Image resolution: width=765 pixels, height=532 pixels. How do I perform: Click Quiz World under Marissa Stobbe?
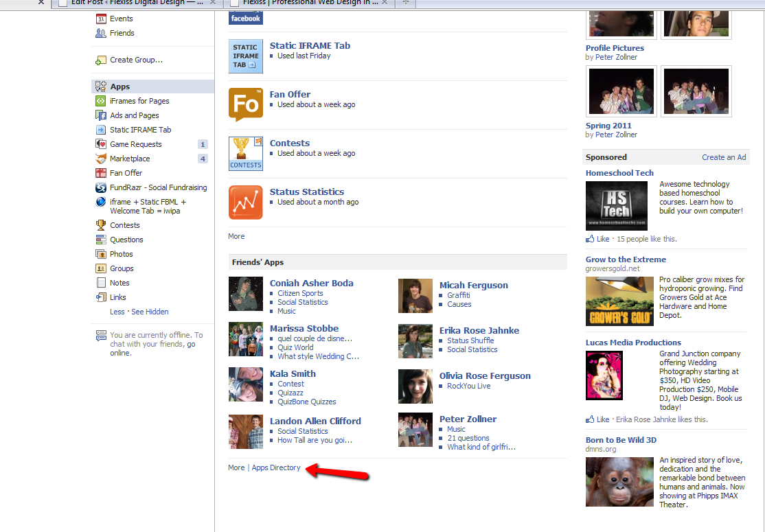tap(296, 347)
